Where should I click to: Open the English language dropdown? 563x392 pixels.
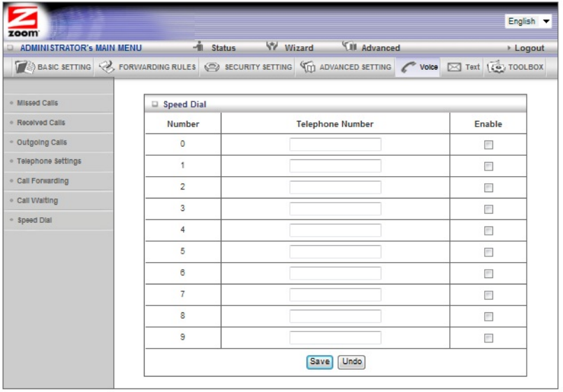528,21
